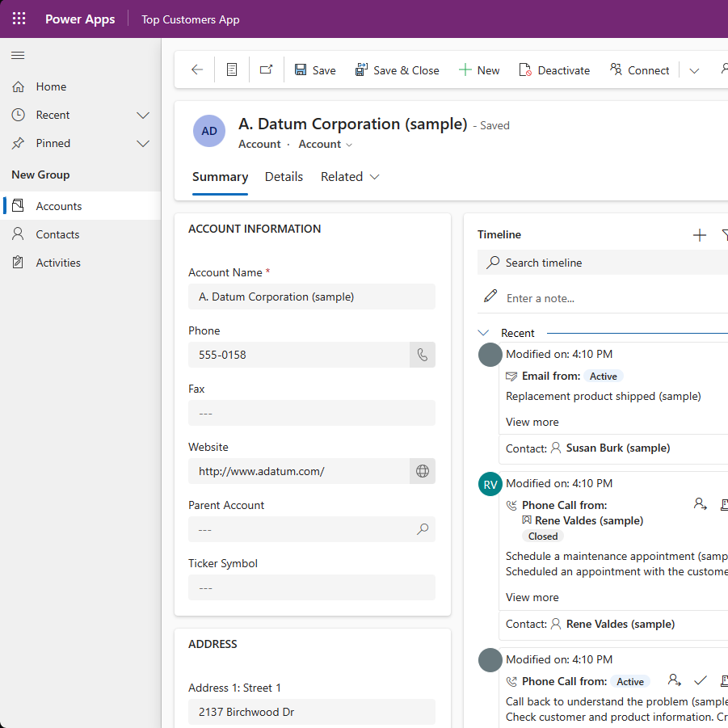Click the Parent Account lookup field

[x=312, y=529]
